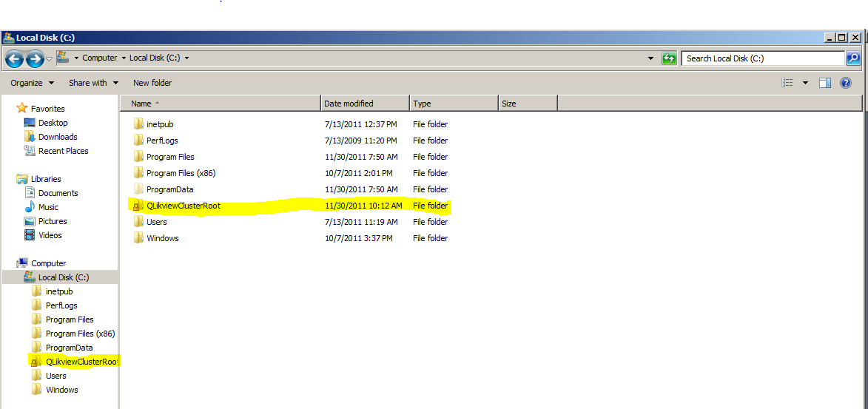
Task: Maximize the Local Disk (C:) window
Action: [x=842, y=38]
